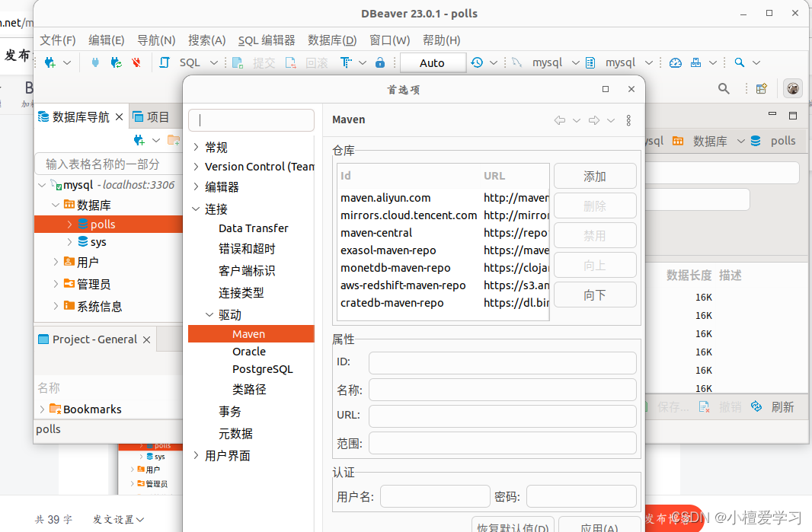
Task: Expand the 用户界面 preferences node
Action: 196,455
